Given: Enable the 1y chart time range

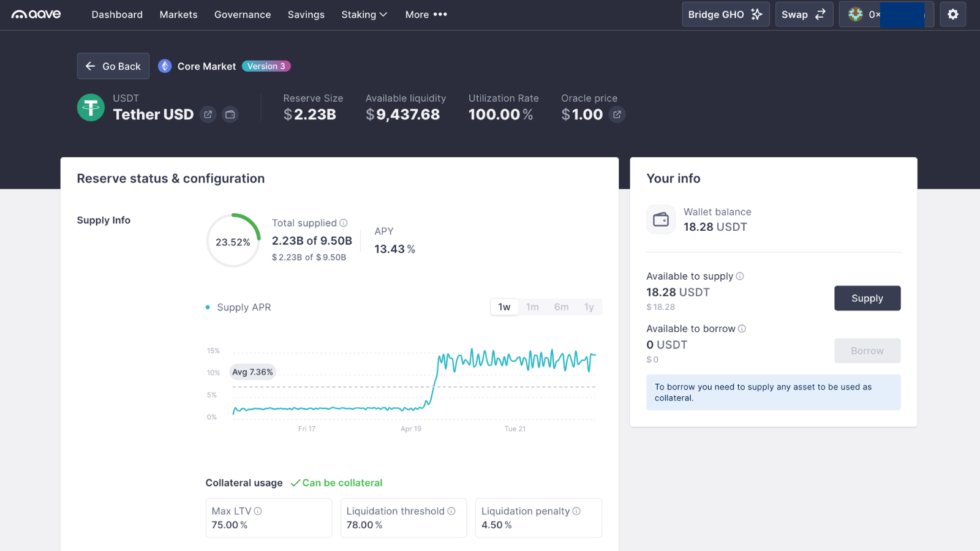Looking at the screenshot, I should (x=589, y=307).
